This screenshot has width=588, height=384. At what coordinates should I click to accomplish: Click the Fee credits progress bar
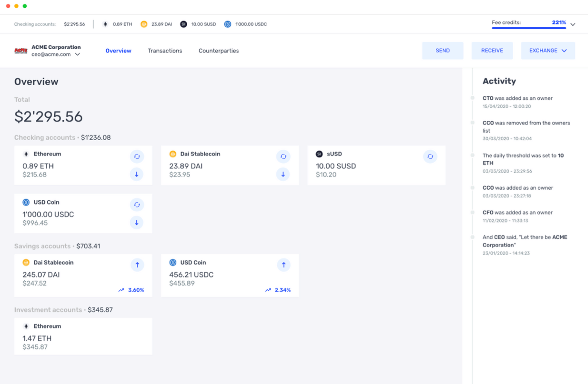coord(528,28)
